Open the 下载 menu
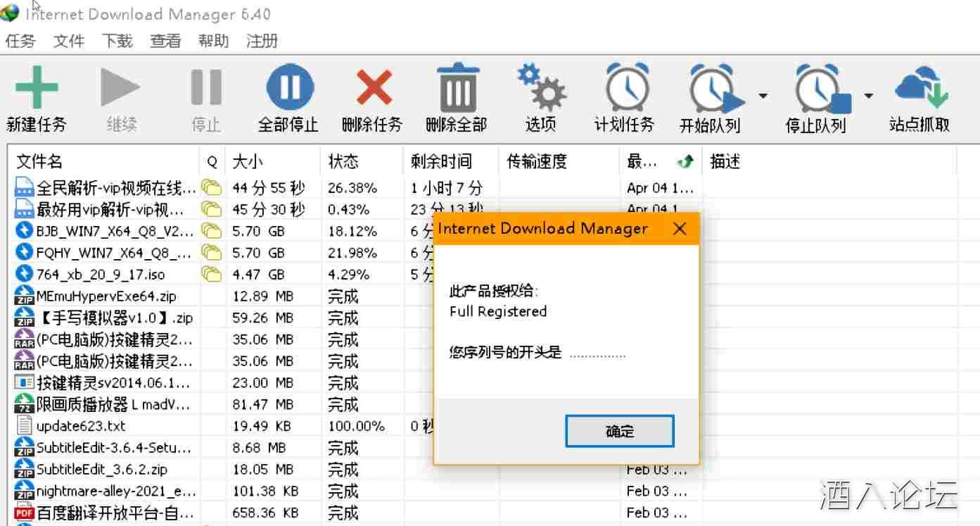Screen dimensions: 980x526 [117, 41]
